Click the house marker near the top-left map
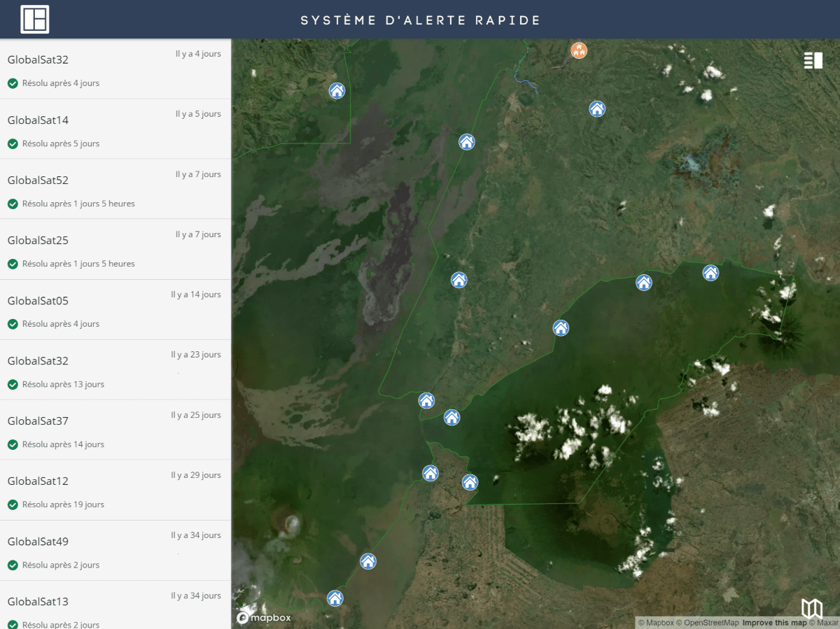The height and width of the screenshot is (629, 840). point(337,90)
